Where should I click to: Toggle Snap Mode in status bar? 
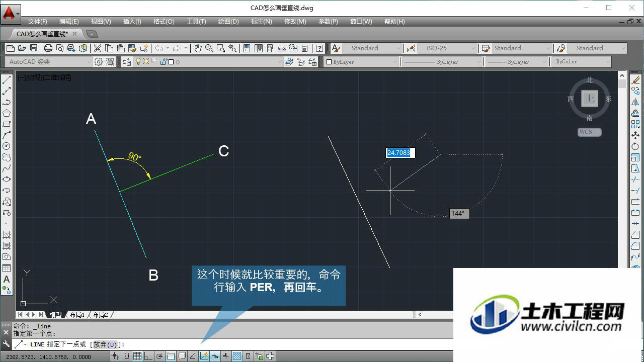[126, 356]
